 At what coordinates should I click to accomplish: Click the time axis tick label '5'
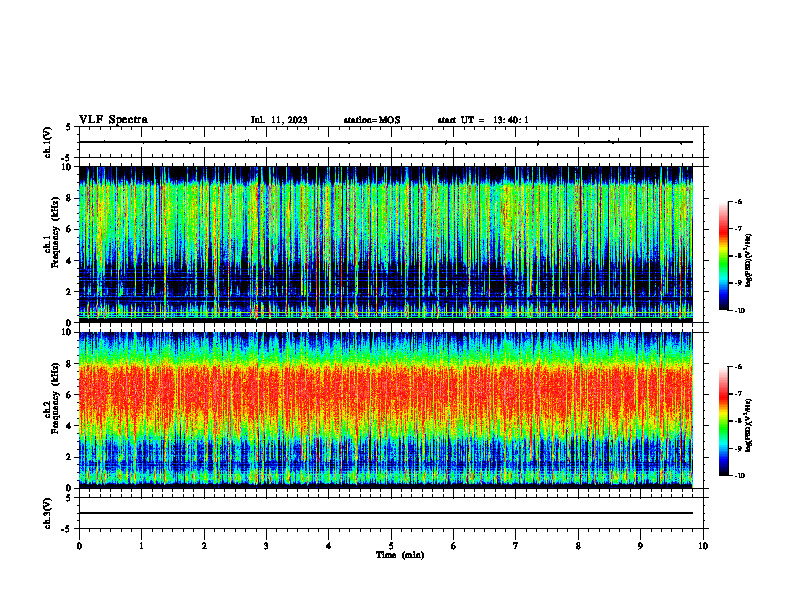click(x=391, y=546)
